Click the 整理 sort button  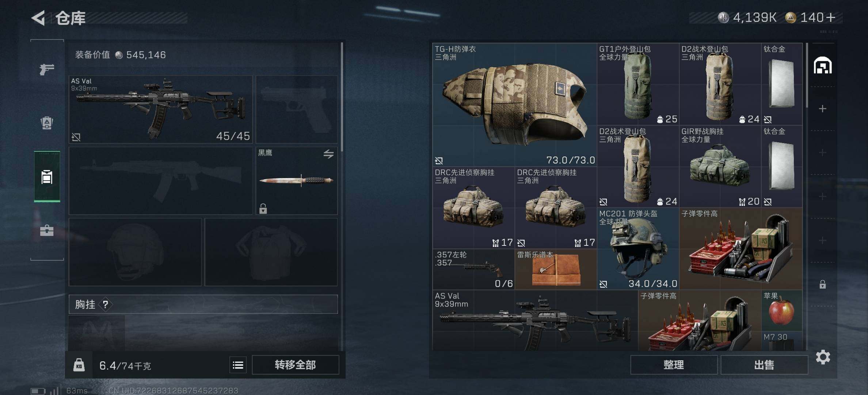[674, 365]
